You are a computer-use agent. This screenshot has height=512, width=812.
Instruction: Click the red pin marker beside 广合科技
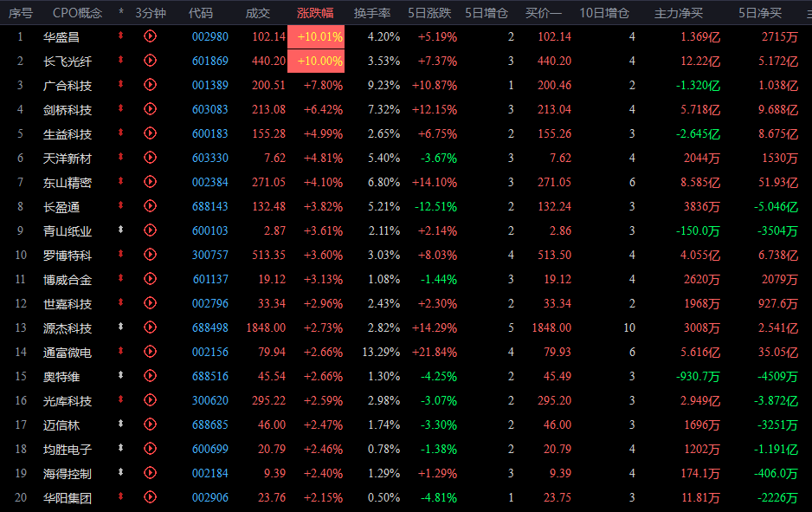coord(120,84)
